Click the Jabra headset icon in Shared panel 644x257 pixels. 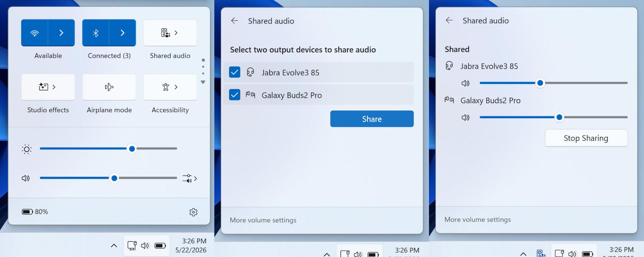pyautogui.click(x=449, y=66)
